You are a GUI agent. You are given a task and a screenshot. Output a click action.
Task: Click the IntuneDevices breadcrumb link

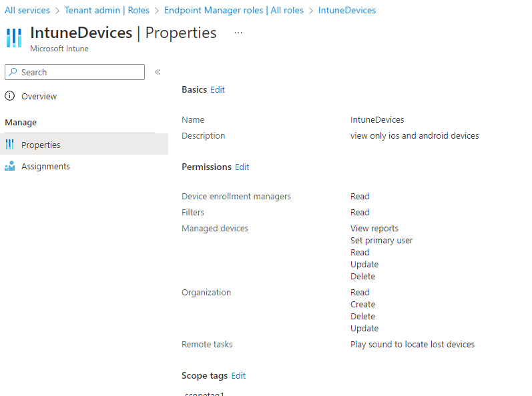click(347, 11)
